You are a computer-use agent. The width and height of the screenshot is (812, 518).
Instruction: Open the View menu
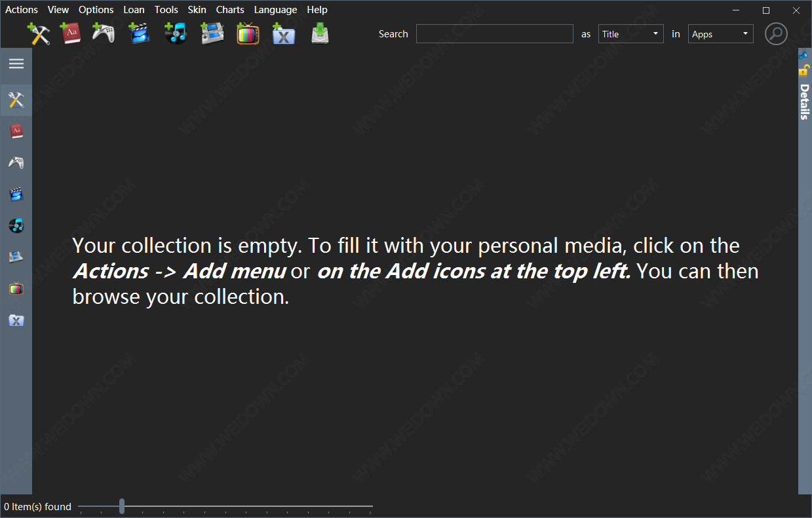(58, 10)
